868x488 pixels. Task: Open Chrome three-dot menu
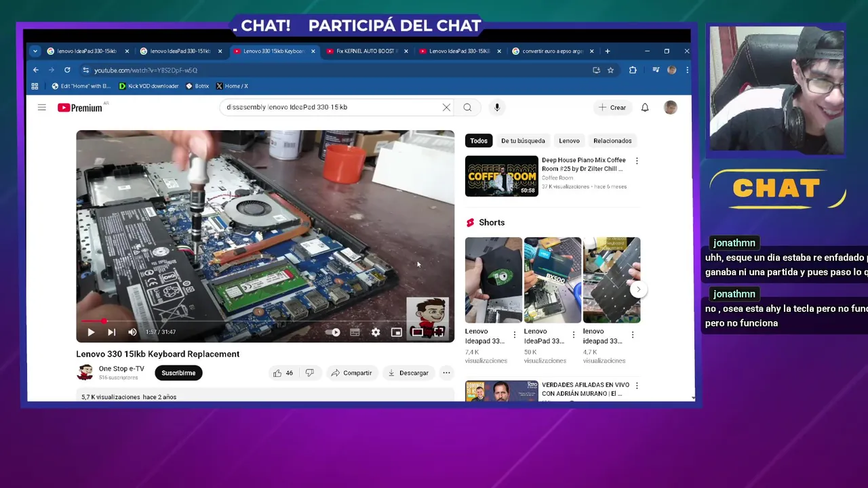pos(687,70)
